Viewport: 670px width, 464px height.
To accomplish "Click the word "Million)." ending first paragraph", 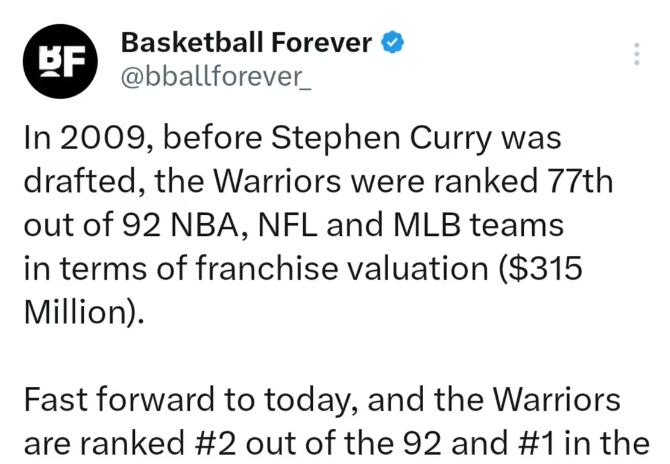I will point(84,314).
